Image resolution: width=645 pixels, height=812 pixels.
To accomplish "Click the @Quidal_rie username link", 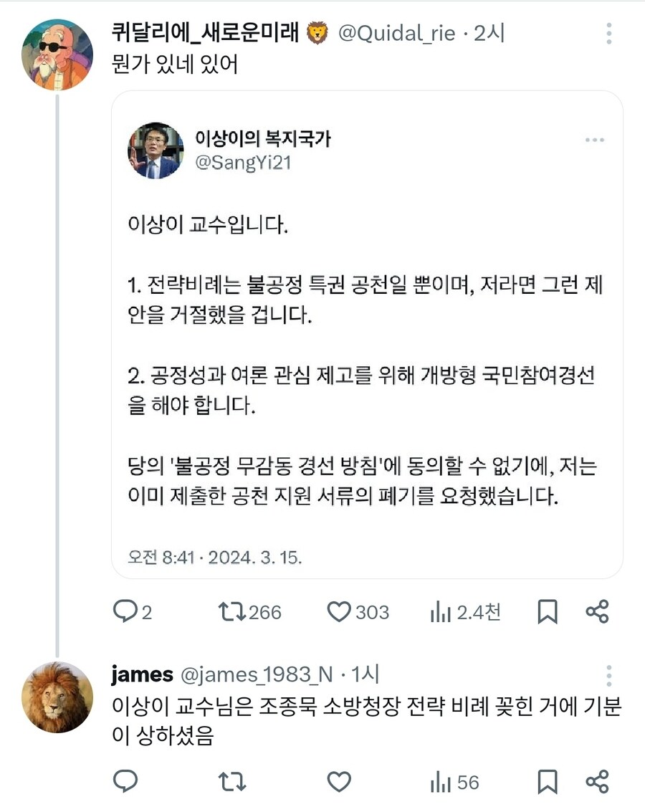I will (400, 33).
